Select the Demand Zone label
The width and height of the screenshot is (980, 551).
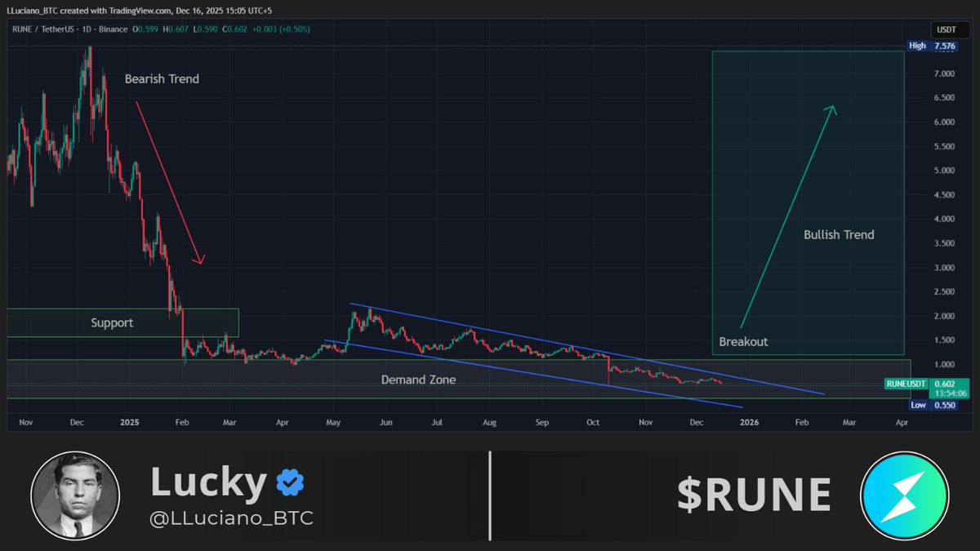(418, 380)
